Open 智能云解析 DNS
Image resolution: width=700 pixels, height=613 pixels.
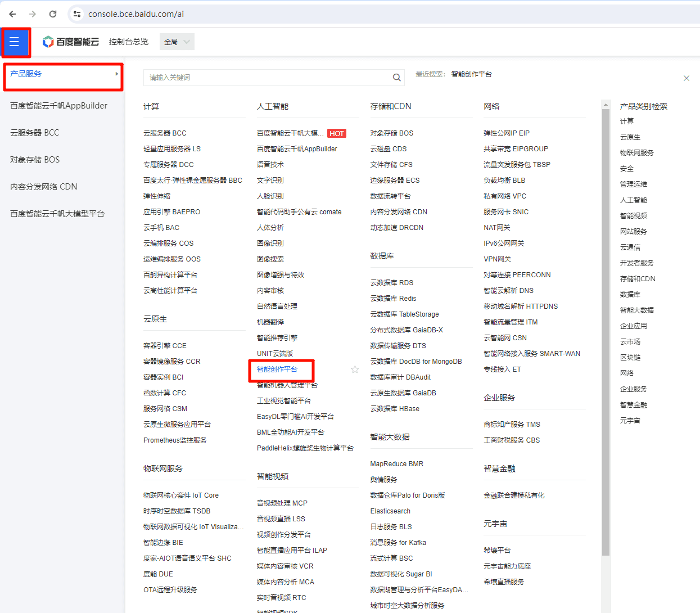pyautogui.click(x=509, y=291)
